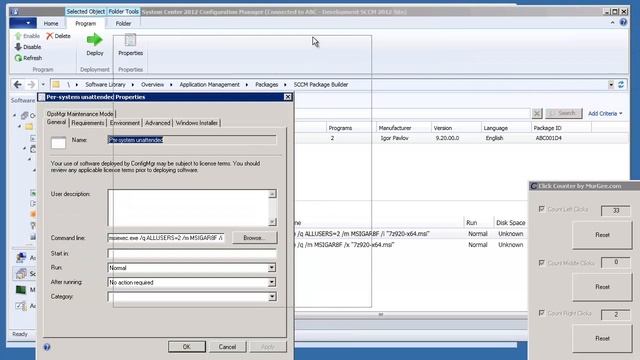Deploy the program with green arrow
This screenshot has width=640, height=360.
[x=95, y=44]
